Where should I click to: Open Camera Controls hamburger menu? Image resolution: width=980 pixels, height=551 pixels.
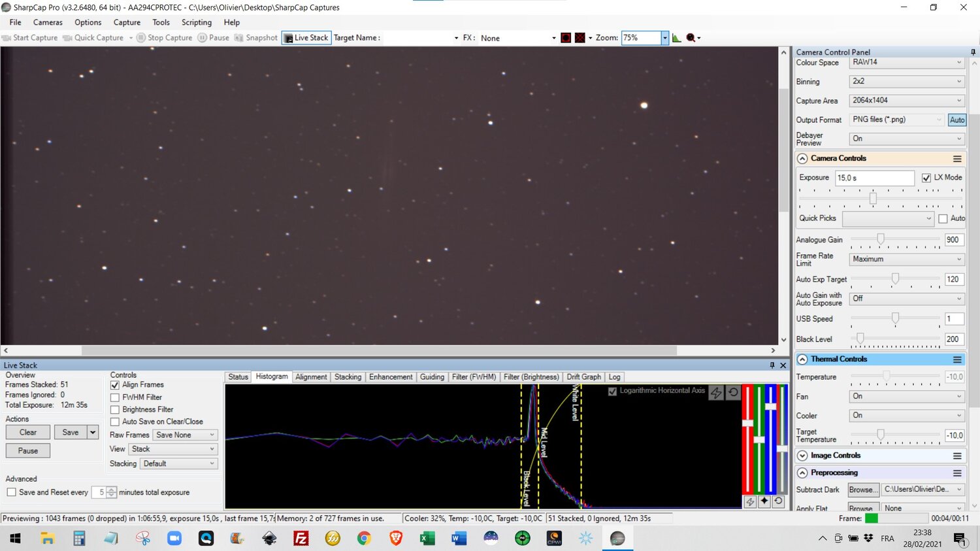pos(957,159)
